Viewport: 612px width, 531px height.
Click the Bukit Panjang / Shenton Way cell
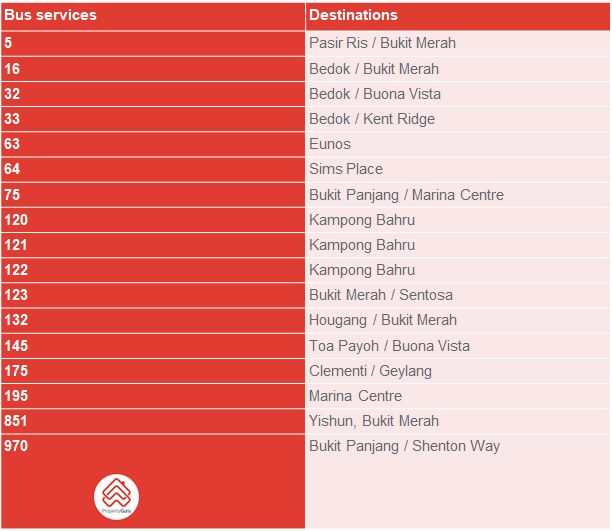[x=404, y=446]
